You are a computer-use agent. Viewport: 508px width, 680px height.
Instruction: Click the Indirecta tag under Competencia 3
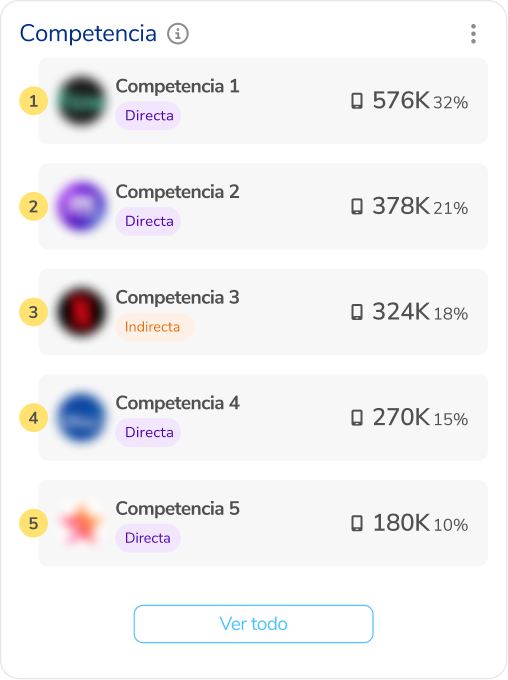[154, 327]
